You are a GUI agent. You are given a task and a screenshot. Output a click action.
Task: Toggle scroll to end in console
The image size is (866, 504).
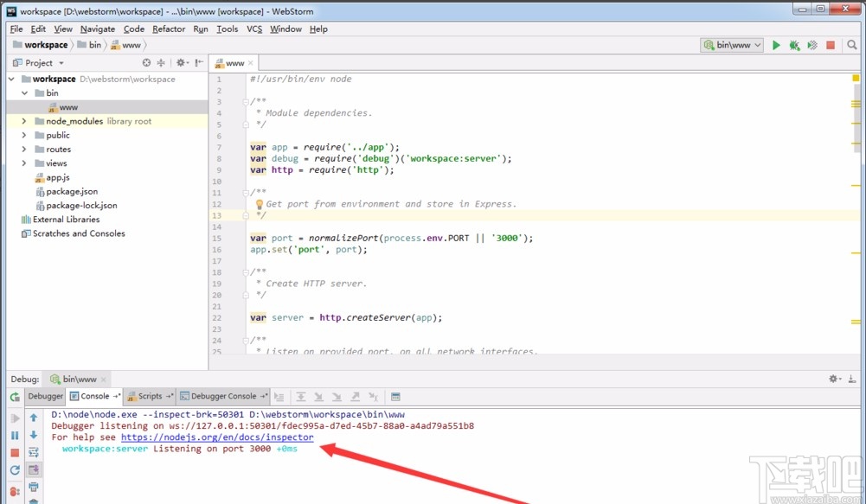click(x=34, y=469)
